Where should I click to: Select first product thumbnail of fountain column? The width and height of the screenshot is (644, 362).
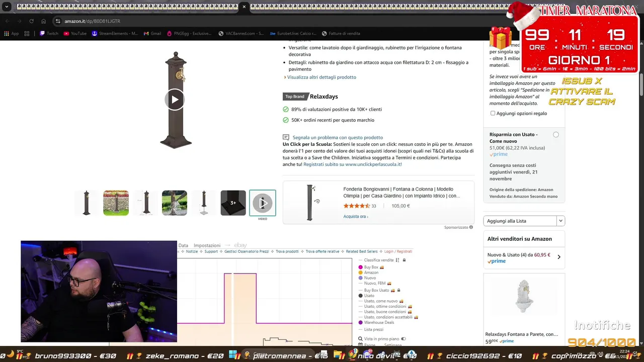(x=87, y=203)
